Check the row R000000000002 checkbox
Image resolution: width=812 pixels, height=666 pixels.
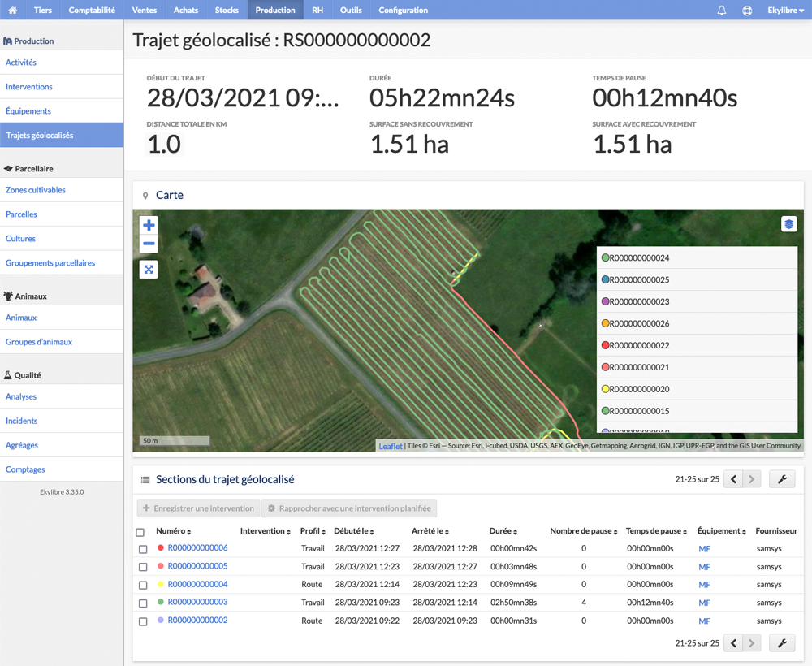pos(143,621)
